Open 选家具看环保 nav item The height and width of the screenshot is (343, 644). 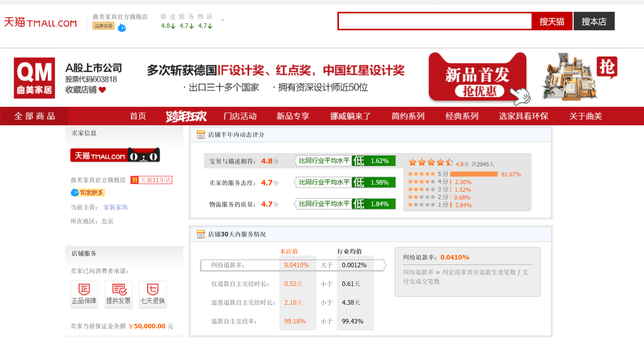click(x=524, y=116)
